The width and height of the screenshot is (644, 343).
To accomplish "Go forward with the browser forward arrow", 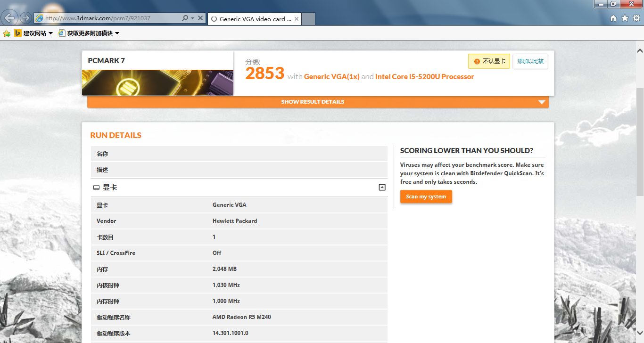I will pos(25,18).
